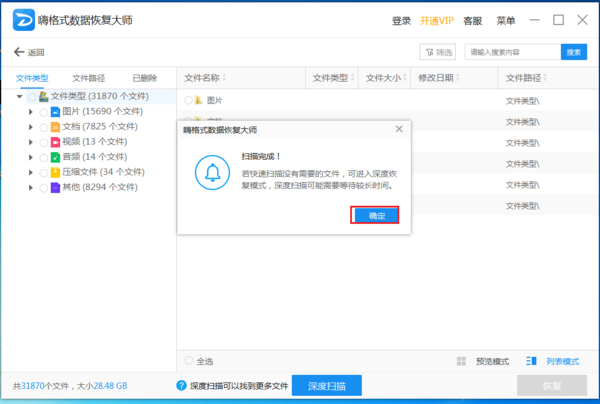Check the box beside 视频 (13 个文件)
Screen dimensions: 600x404
[43, 142]
